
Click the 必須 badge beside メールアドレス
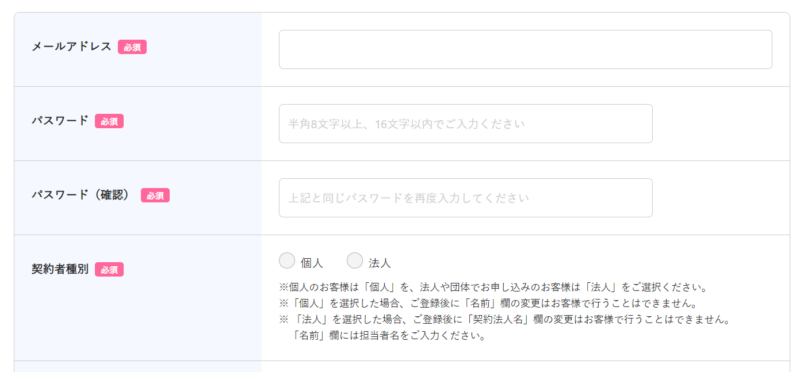132,47
